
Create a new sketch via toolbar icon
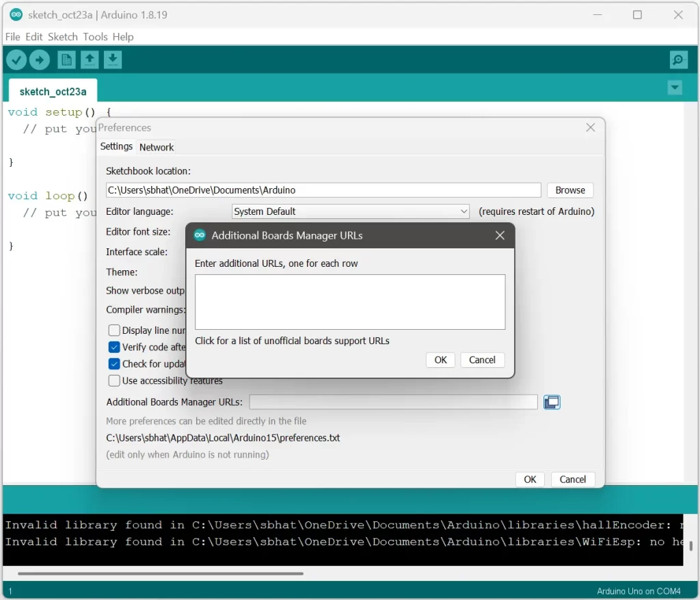(66, 60)
